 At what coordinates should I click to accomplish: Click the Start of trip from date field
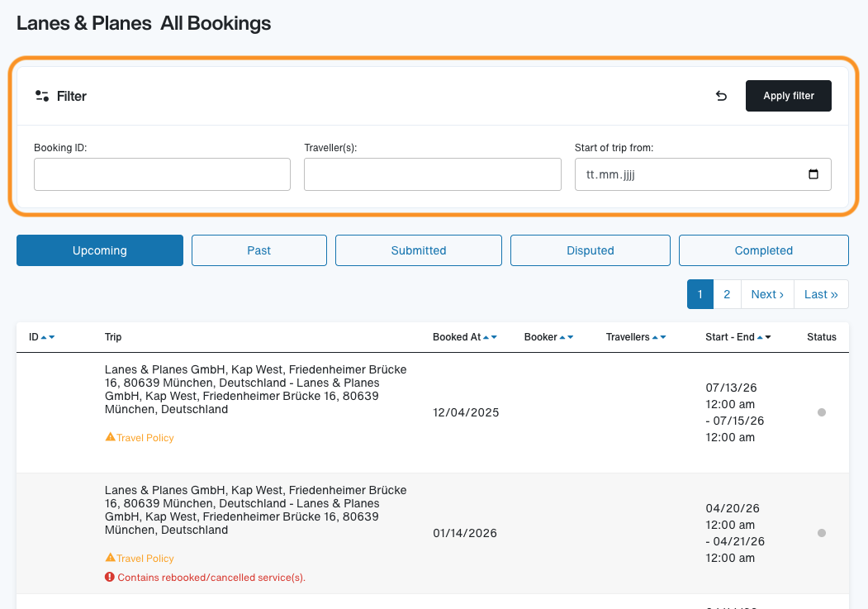click(703, 174)
